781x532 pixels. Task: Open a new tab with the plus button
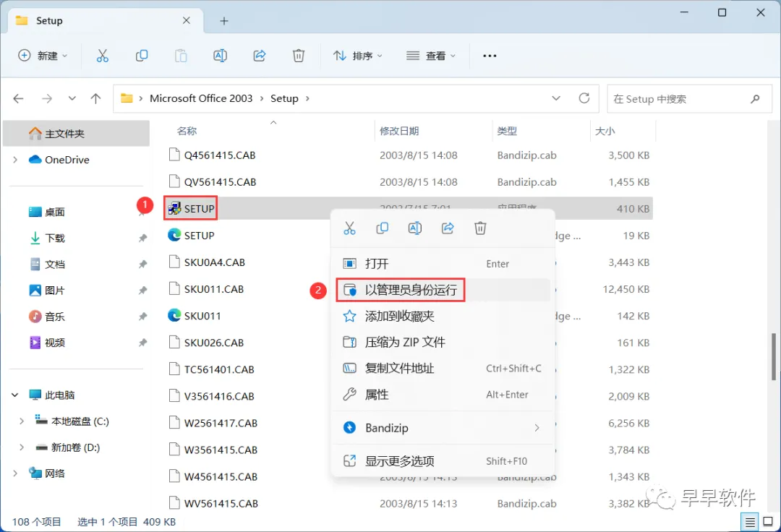(x=224, y=21)
